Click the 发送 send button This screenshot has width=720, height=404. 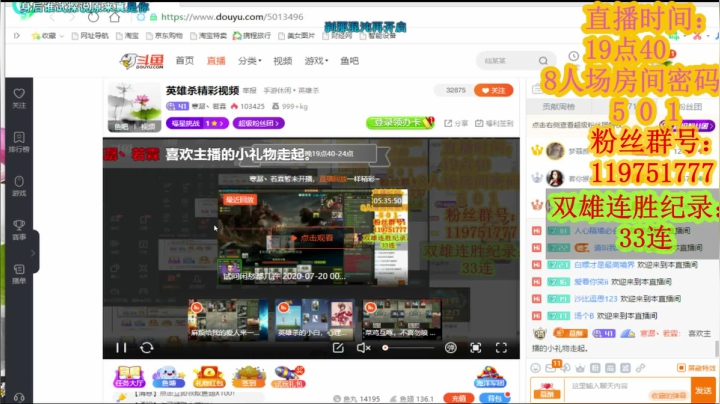point(703,390)
